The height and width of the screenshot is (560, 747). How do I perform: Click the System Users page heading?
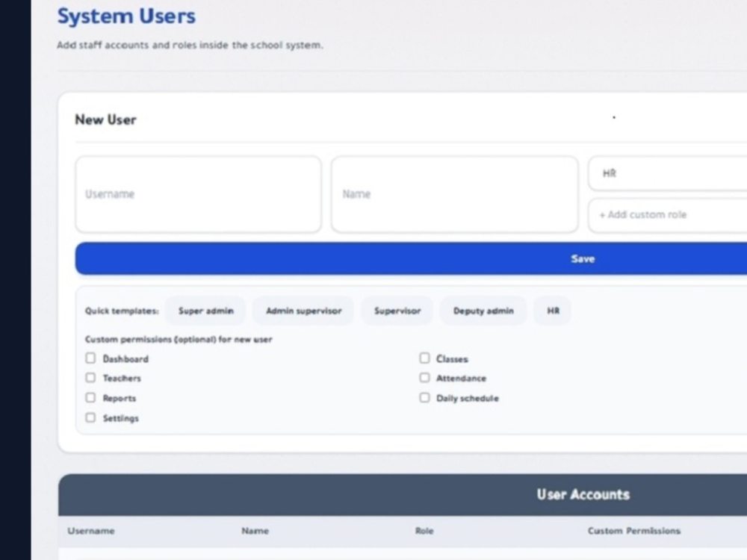click(x=126, y=16)
